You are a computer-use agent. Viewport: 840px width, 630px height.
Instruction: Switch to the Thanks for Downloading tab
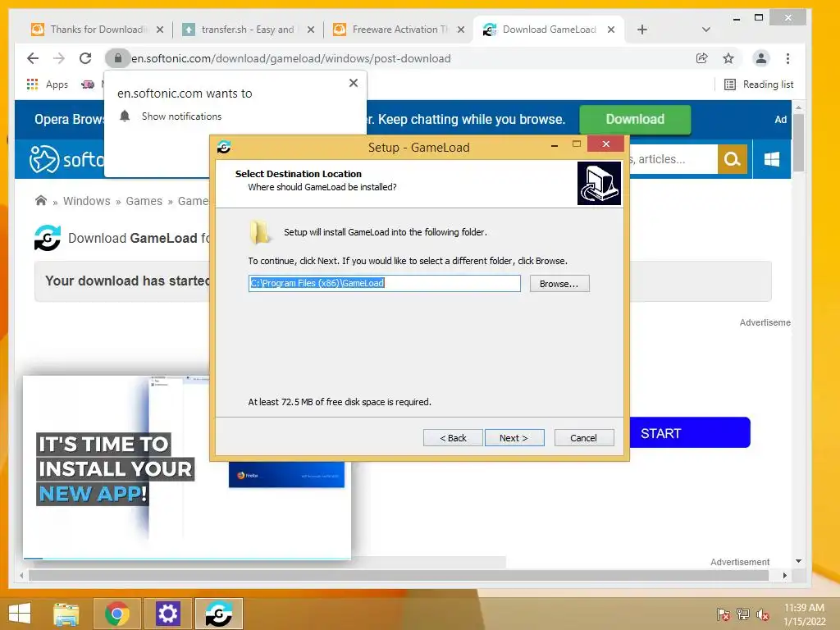98,30
